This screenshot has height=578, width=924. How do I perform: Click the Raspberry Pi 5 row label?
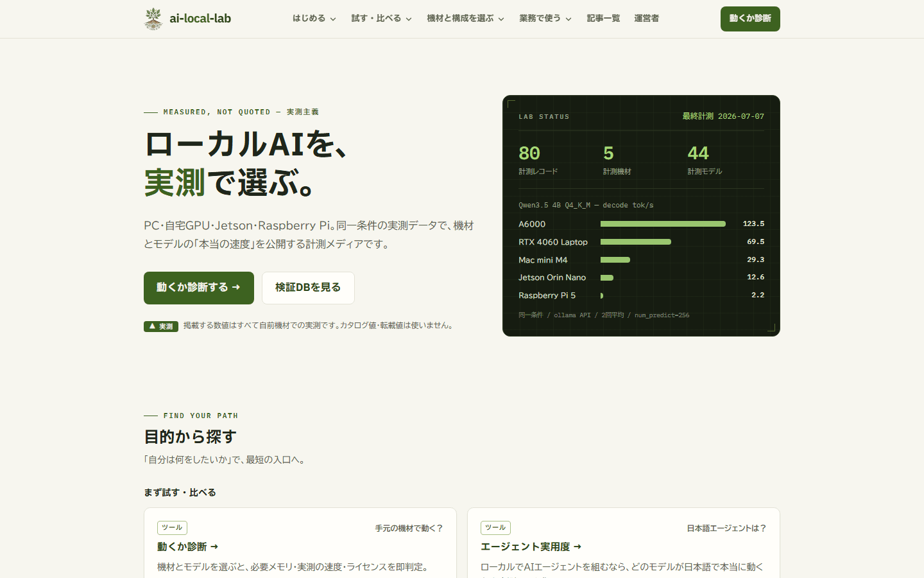(x=547, y=295)
